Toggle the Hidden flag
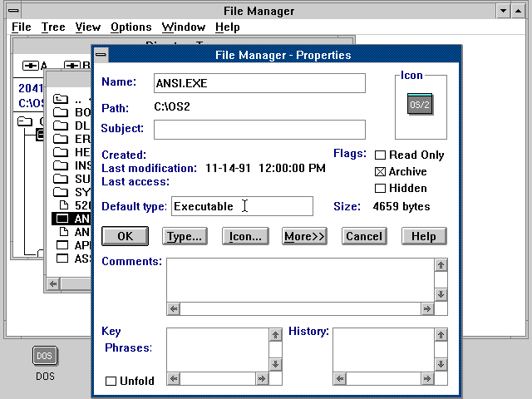The width and height of the screenshot is (532, 399). tap(380, 189)
